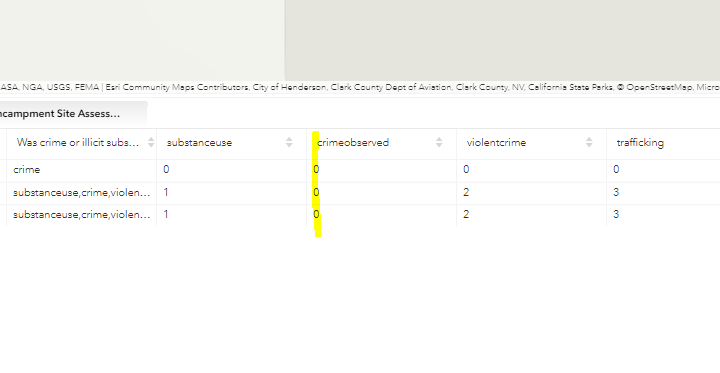720x373 pixels.
Task: Sort by the crimeobserved column arrows
Action: [x=439, y=142]
